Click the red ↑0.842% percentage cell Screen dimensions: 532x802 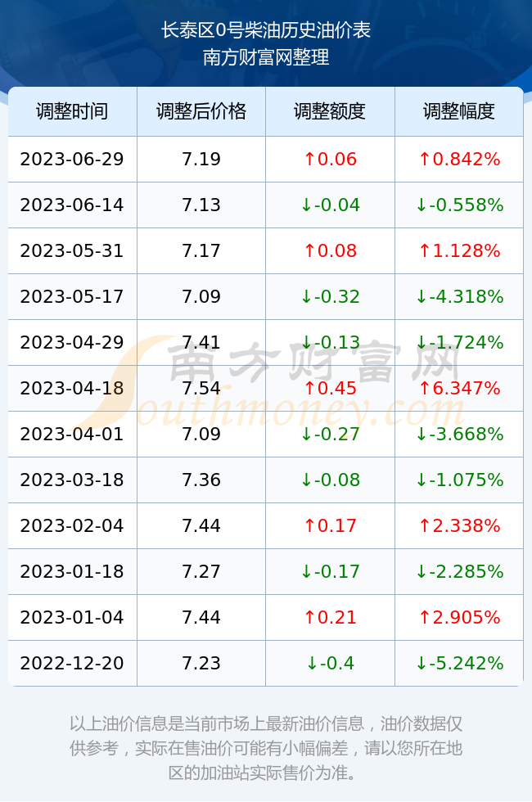tap(459, 159)
